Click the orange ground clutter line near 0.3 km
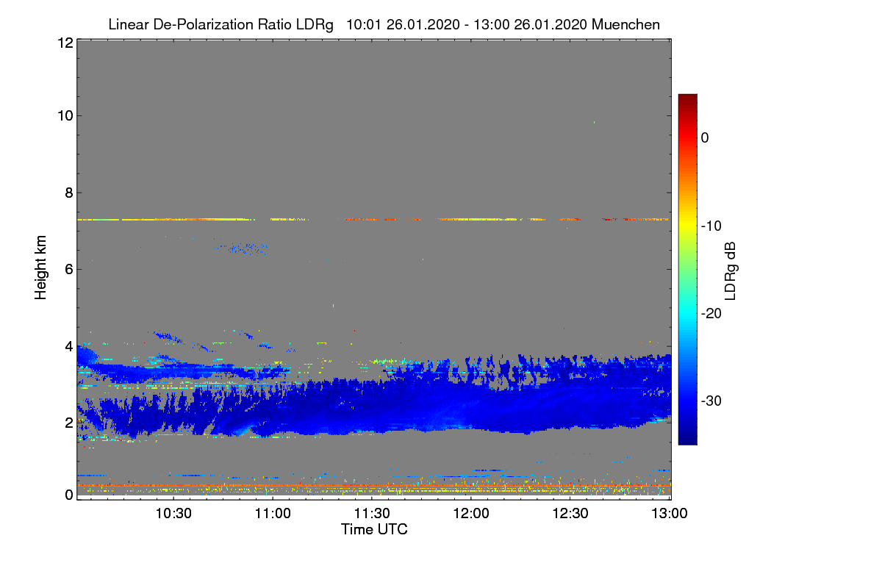Screen dimensions: 882x588 [373, 485]
